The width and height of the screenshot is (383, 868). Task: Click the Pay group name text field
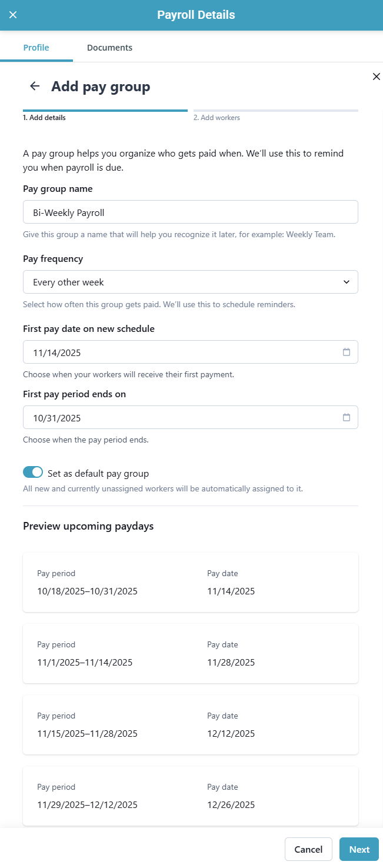coord(190,212)
